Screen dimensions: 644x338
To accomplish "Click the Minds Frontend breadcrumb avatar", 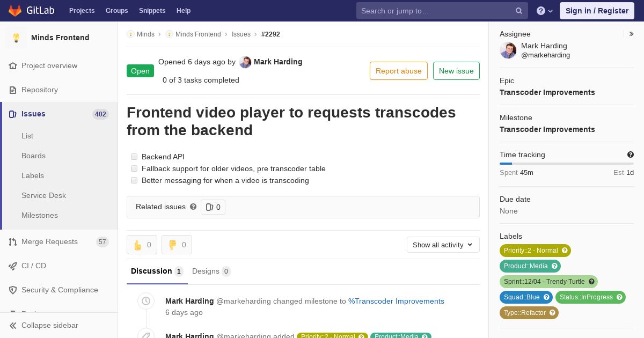I will [169, 34].
